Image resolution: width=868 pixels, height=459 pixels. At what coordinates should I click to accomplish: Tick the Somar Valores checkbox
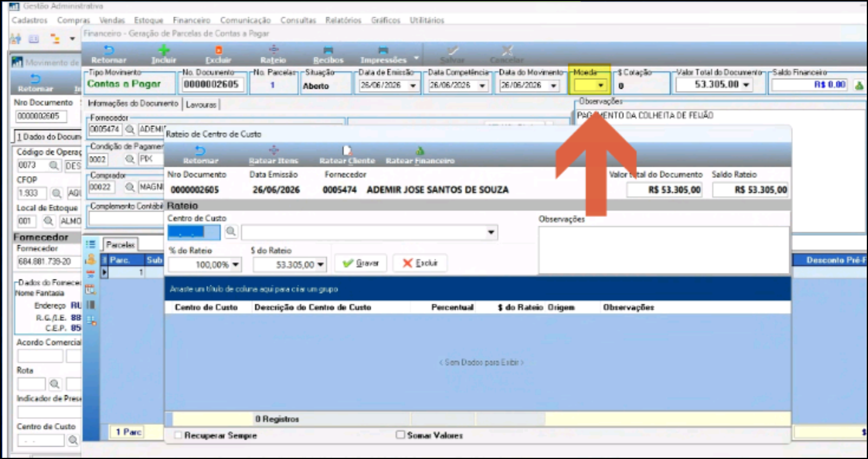[400, 435]
